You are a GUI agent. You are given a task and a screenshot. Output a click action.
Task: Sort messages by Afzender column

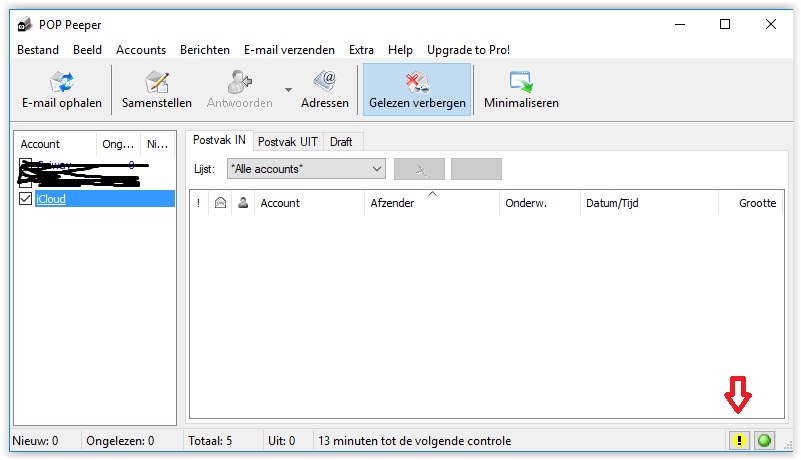[x=432, y=203]
